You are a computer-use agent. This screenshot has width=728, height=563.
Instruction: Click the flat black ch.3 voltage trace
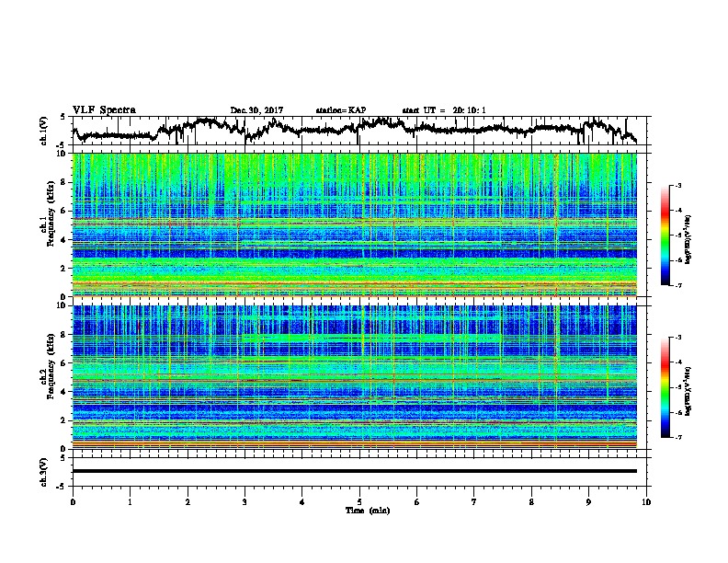pos(355,471)
